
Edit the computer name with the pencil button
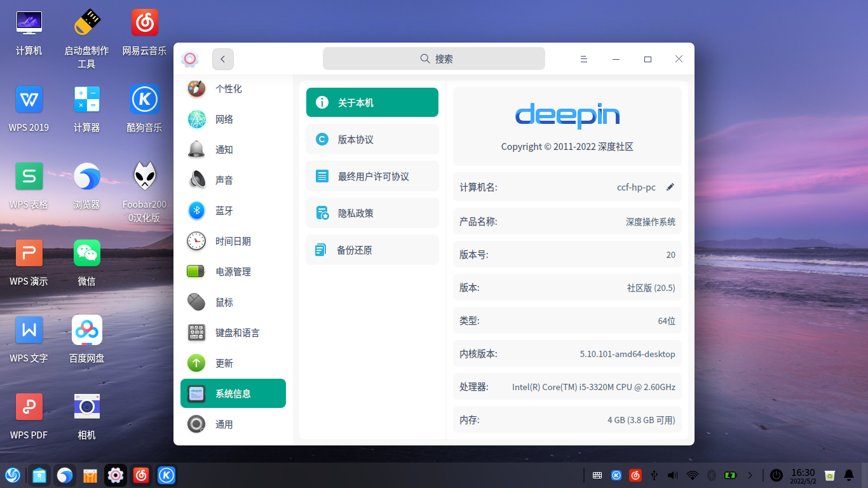[x=670, y=187]
